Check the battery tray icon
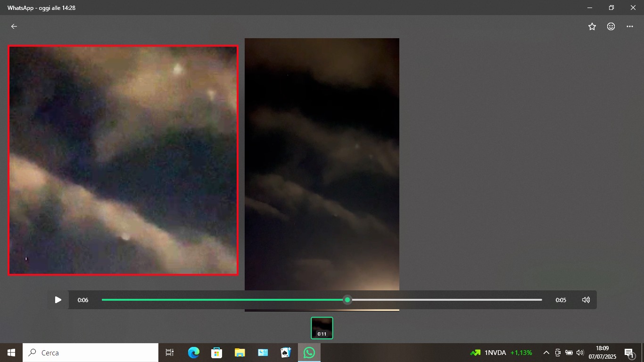Screen dimensions: 644x362 (x=569, y=353)
